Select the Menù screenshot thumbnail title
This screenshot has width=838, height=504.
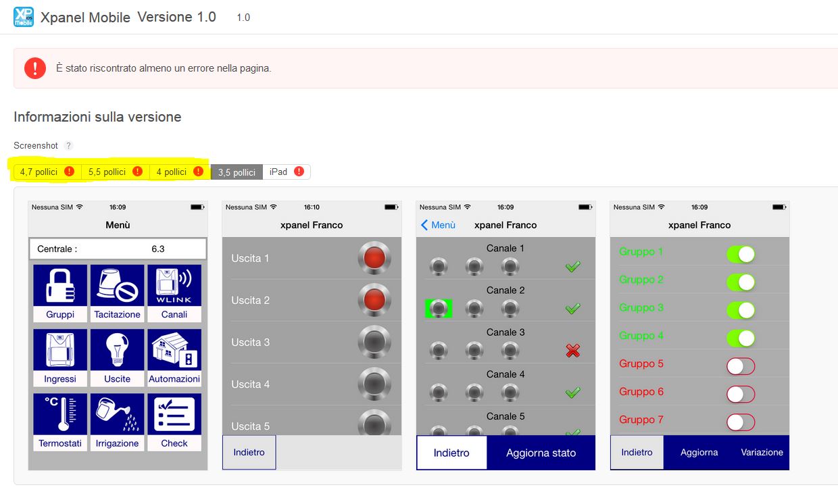[118, 225]
